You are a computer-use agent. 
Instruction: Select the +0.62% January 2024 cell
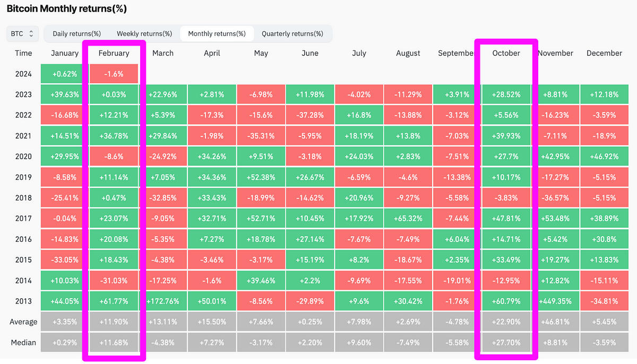pos(65,74)
